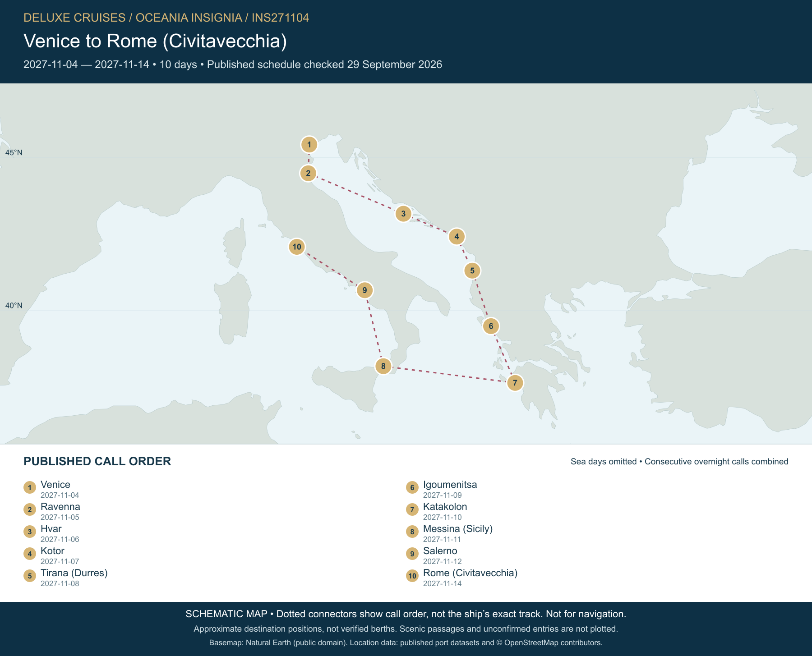This screenshot has height=656, width=812.
Task: Click the PUBLISHED CALL ORDER heading
Action: (x=97, y=461)
